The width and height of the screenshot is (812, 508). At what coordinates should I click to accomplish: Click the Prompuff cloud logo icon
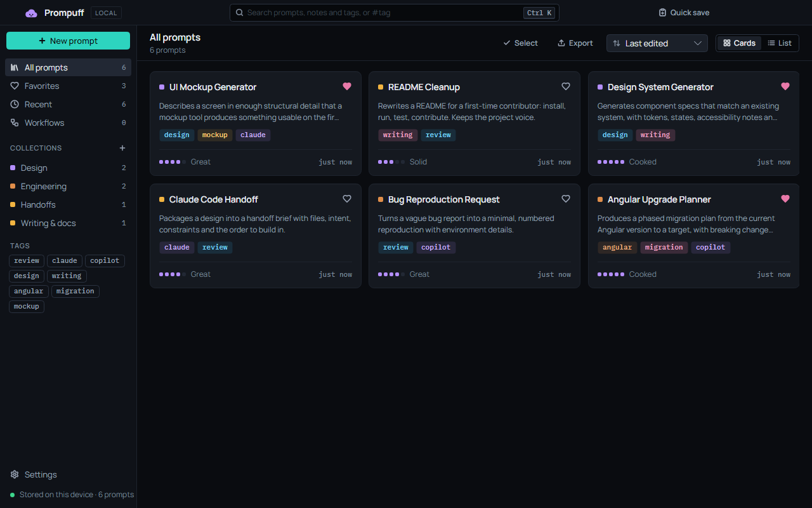tap(31, 13)
